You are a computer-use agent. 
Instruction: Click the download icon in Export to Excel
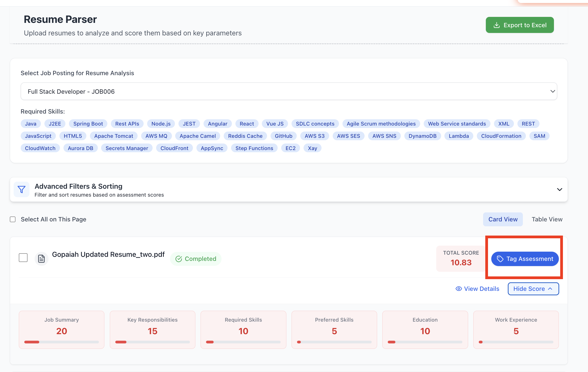click(x=497, y=25)
